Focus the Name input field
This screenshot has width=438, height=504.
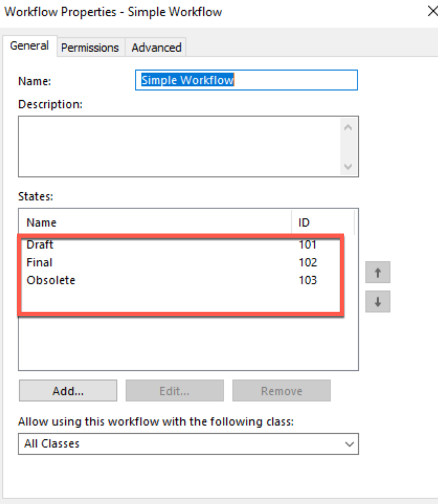click(x=247, y=80)
